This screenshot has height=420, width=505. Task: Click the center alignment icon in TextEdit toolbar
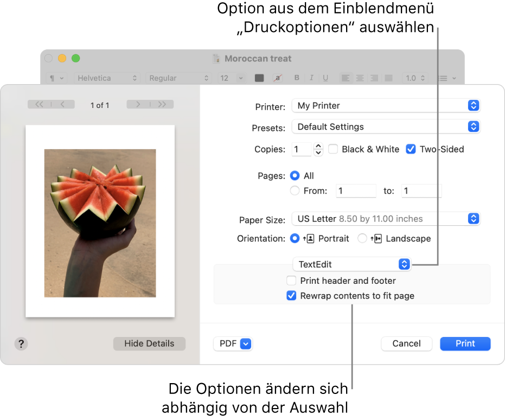[x=360, y=78]
